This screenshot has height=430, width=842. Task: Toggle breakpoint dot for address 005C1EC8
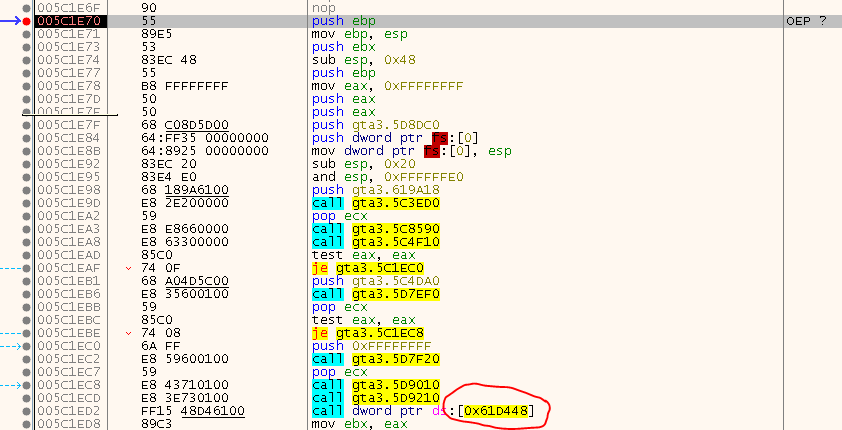[26, 385]
